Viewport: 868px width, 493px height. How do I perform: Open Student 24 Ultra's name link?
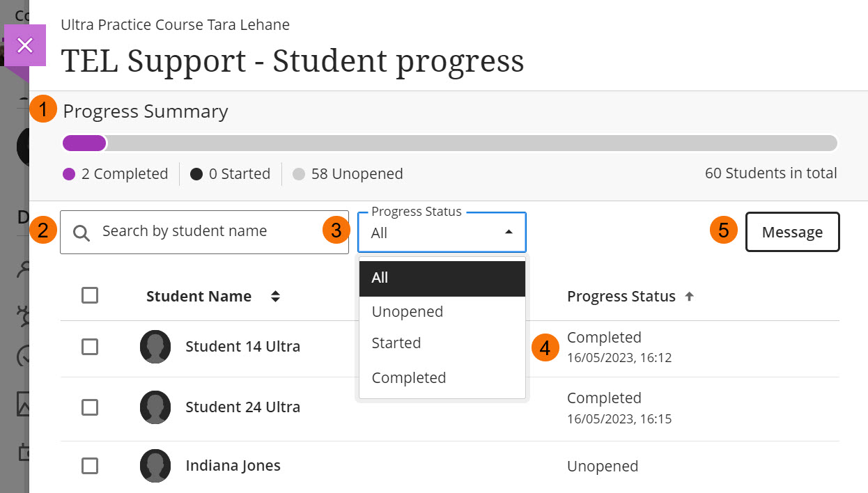[242, 407]
